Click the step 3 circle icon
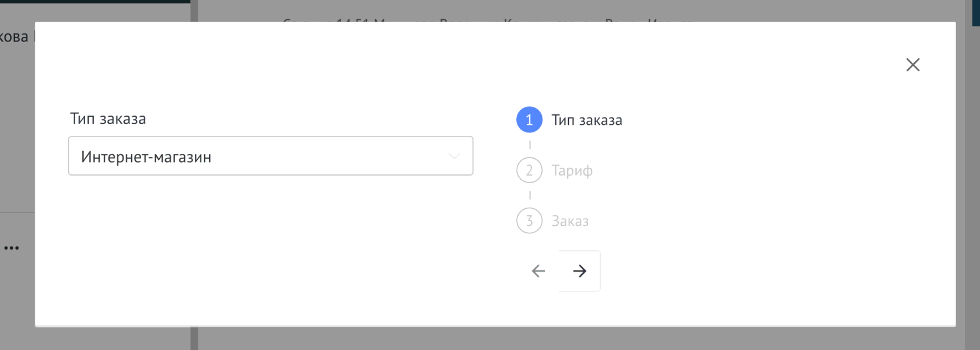 click(x=529, y=221)
